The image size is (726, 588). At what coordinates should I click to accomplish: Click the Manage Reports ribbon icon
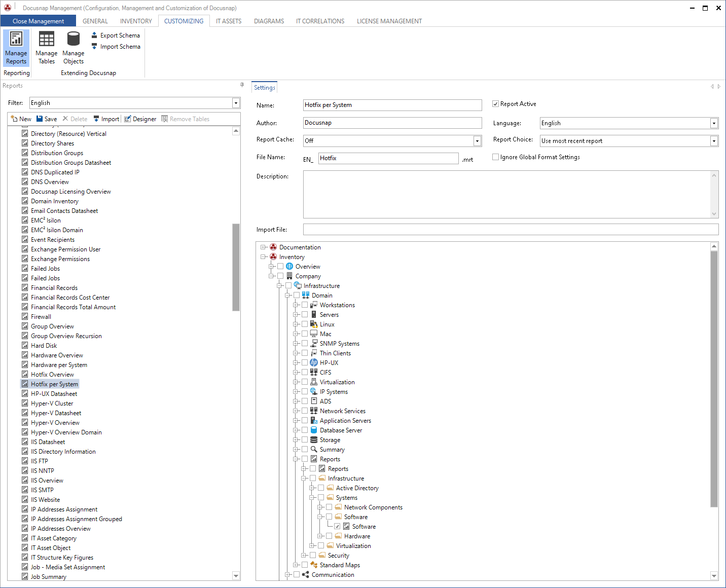click(16, 39)
